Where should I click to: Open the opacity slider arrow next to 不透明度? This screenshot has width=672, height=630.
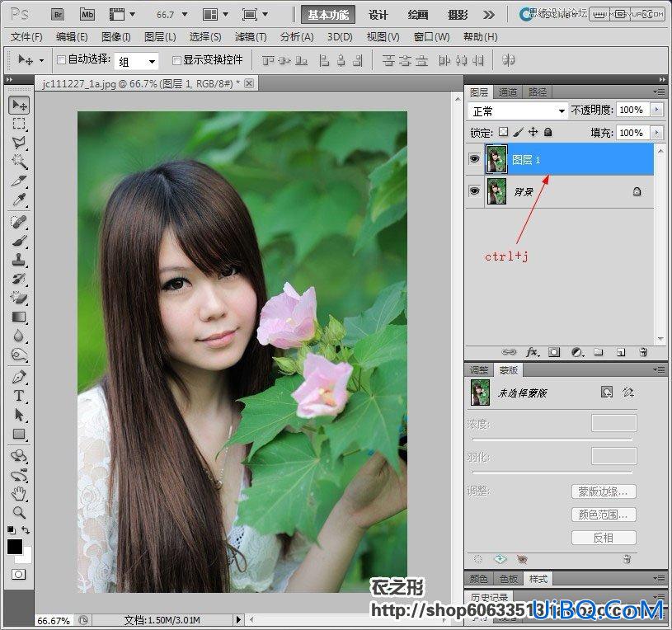coord(656,110)
